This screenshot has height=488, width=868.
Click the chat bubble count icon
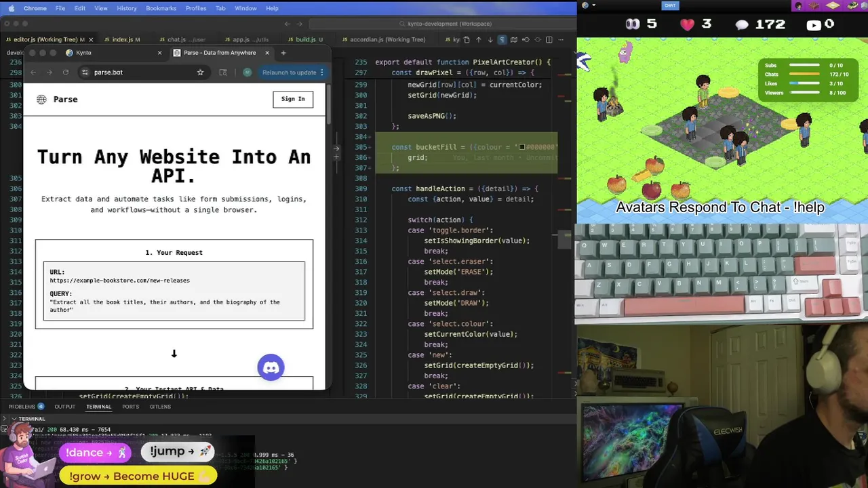pyautogui.click(x=741, y=24)
